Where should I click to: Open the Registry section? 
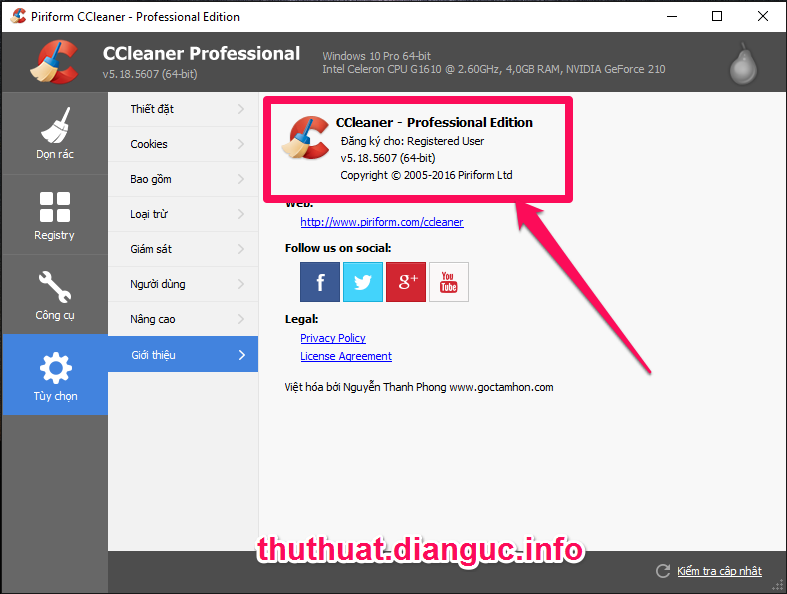[x=55, y=215]
